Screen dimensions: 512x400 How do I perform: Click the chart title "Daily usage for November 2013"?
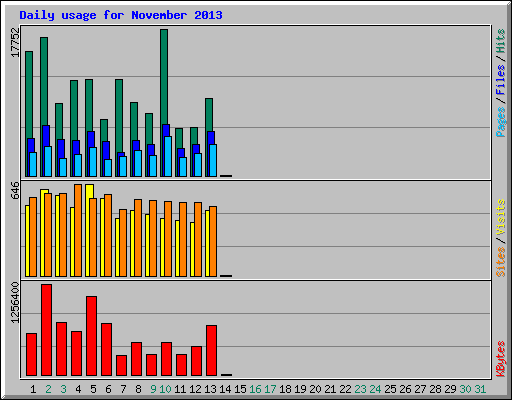click(121, 15)
